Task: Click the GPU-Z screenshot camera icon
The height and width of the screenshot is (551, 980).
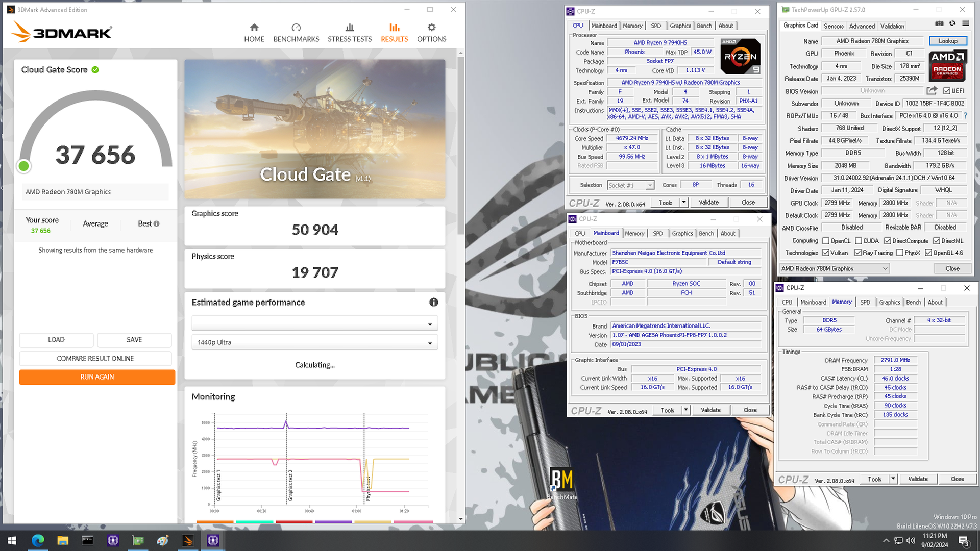Action: click(939, 23)
